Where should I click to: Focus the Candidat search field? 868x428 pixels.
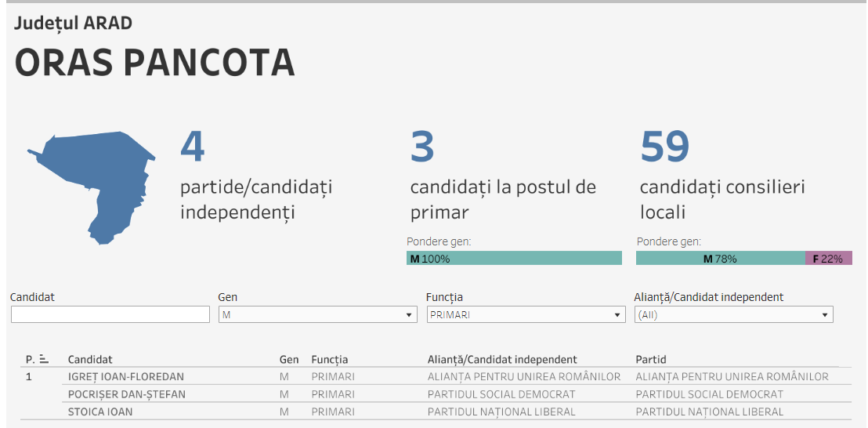(x=110, y=314)
